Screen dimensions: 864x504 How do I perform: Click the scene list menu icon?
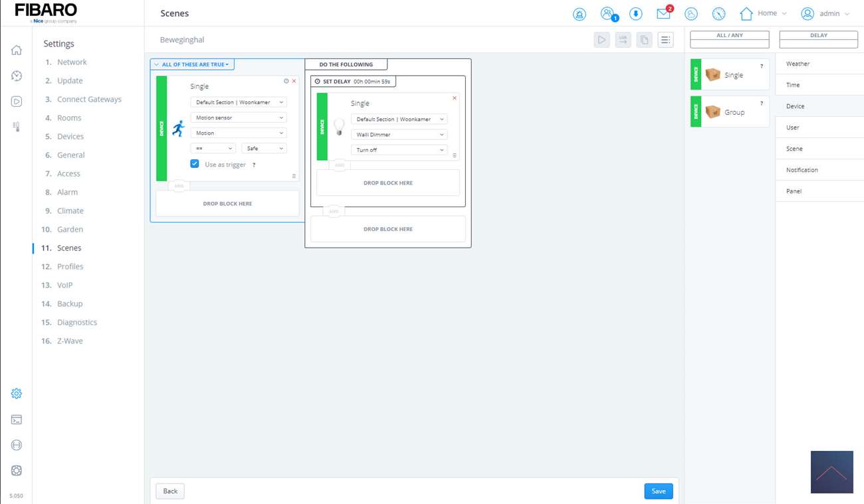(x=665, y=40)
